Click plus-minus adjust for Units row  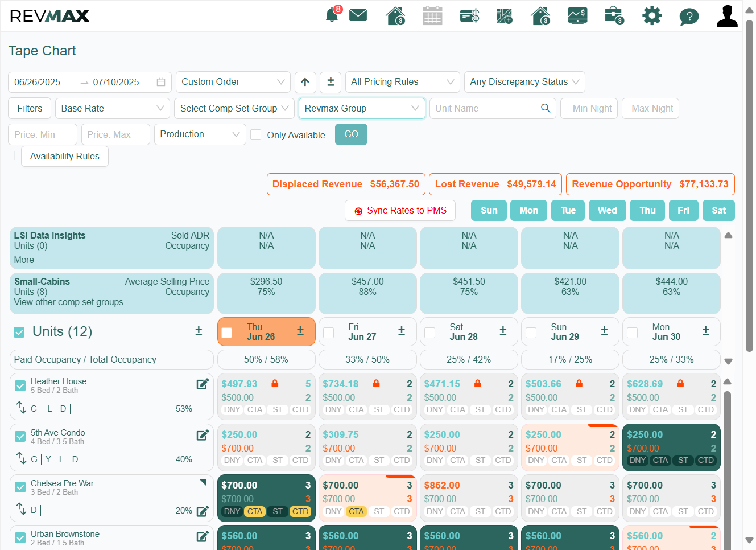[x=199, y=331]
